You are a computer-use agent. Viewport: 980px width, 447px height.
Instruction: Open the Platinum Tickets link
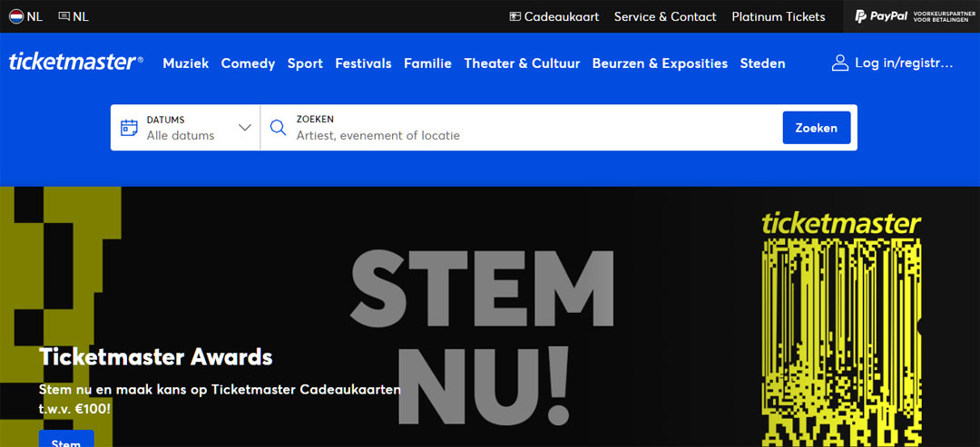coord(779,17)
